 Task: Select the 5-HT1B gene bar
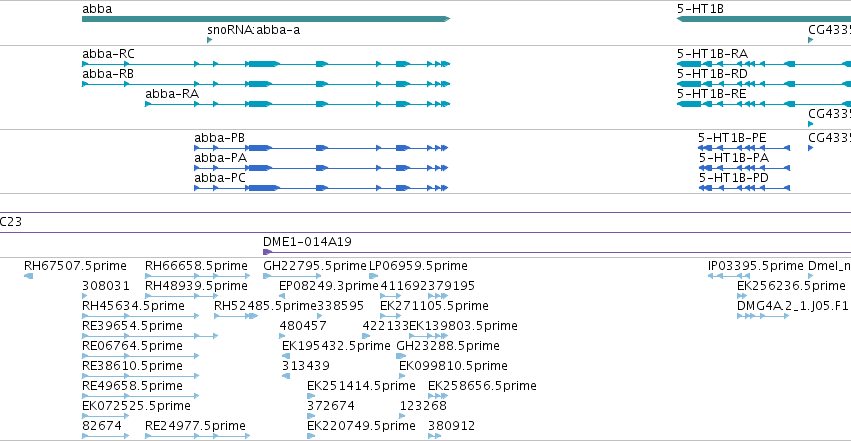click(x=764, y=19)
